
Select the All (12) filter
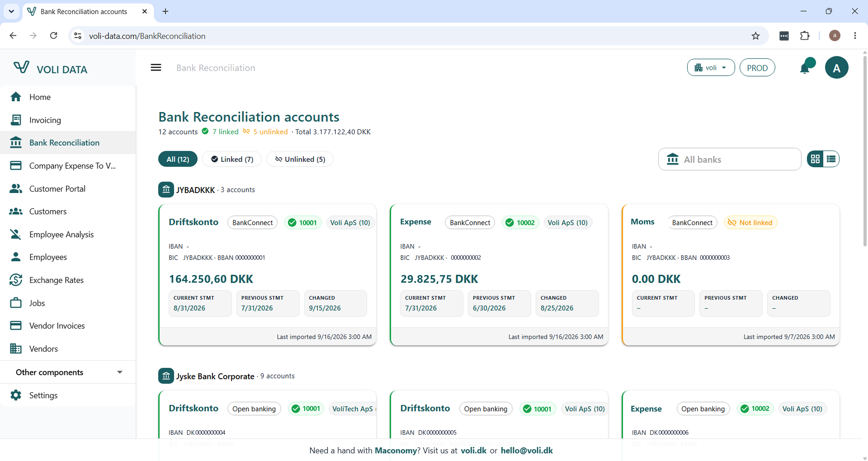click(178, 159)
